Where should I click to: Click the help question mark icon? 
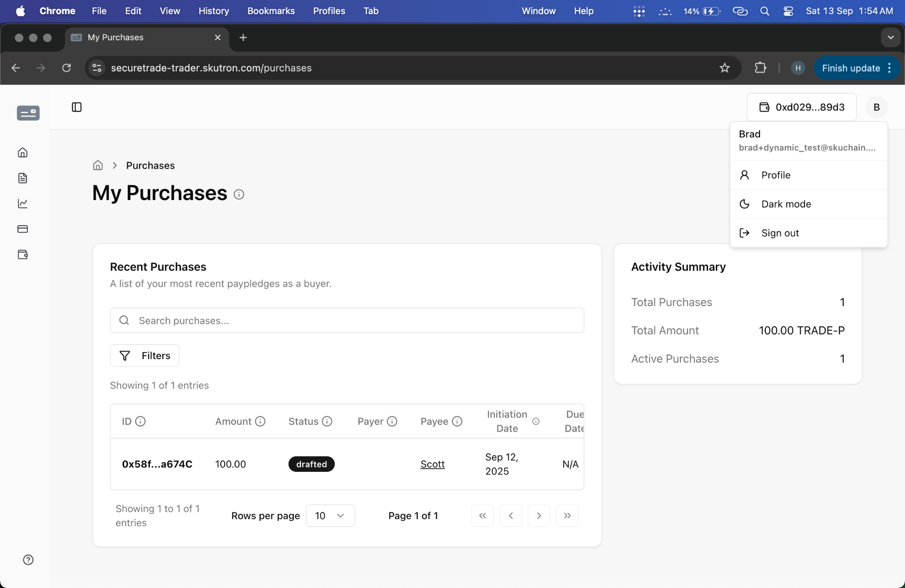click(28, 560)
